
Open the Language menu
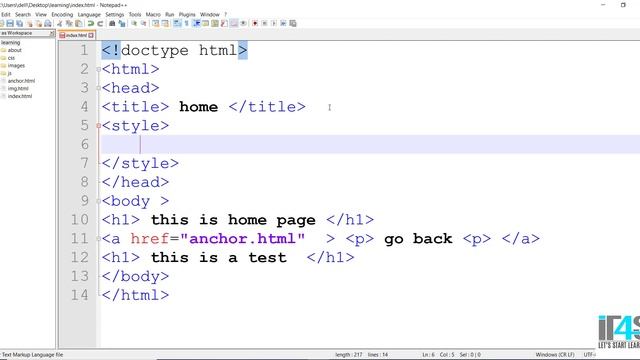point(89,14)
